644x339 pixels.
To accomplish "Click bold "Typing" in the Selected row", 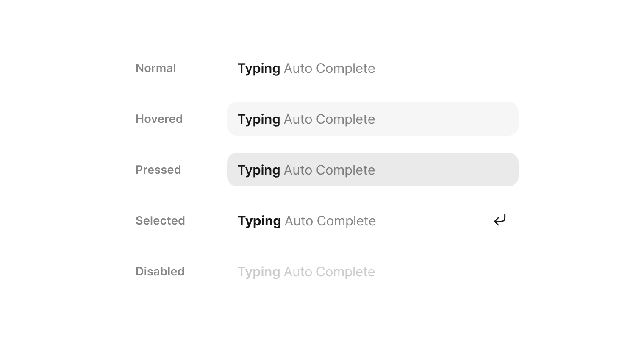I will pyautogui.click(x=259, y=221).
